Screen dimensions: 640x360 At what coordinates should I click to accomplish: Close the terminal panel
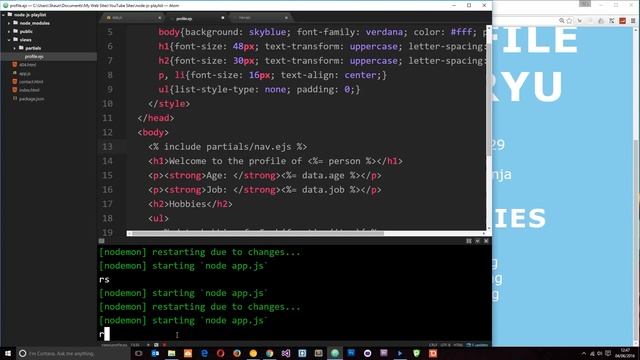(486, 241)
